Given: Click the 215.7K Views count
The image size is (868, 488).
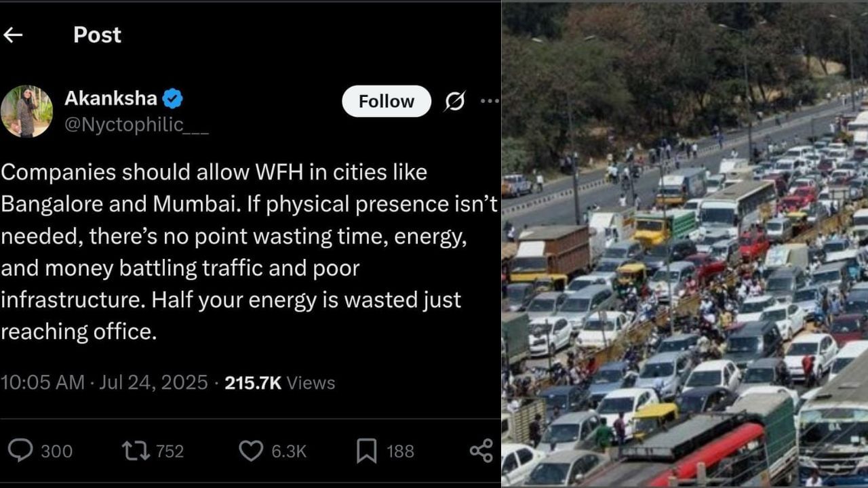Looking at the screenshot, I should (279, 383).
